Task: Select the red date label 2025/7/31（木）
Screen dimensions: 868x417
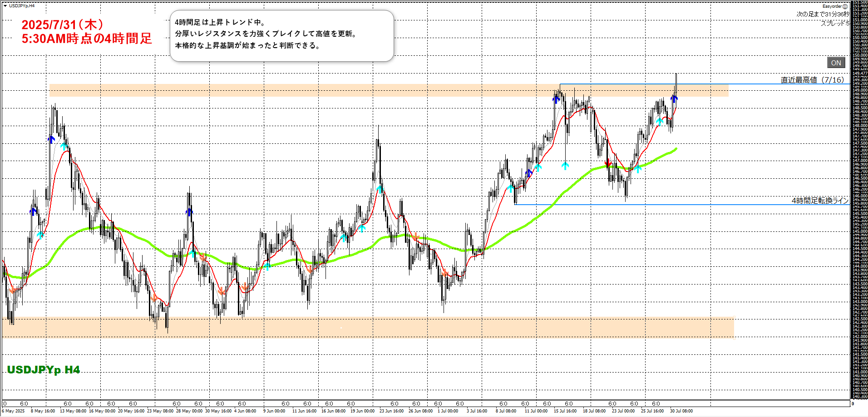Action: click(63, 25)
